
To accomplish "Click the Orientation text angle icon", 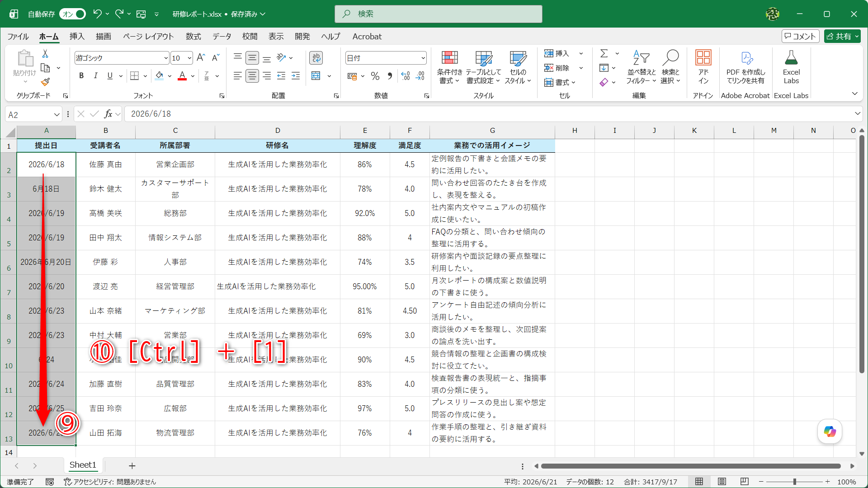I will (281, 57).
